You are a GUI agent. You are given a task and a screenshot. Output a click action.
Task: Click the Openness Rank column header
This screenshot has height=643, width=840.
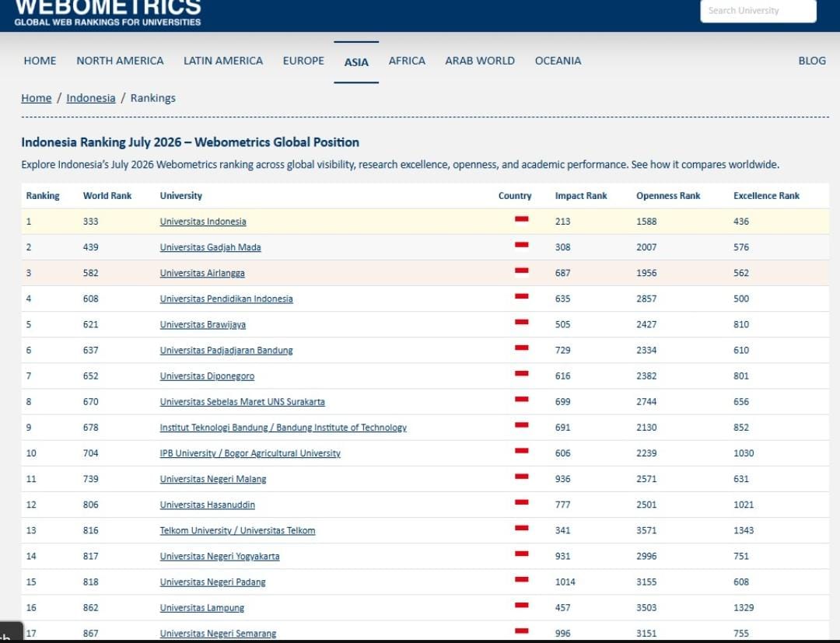click(668, 196)
